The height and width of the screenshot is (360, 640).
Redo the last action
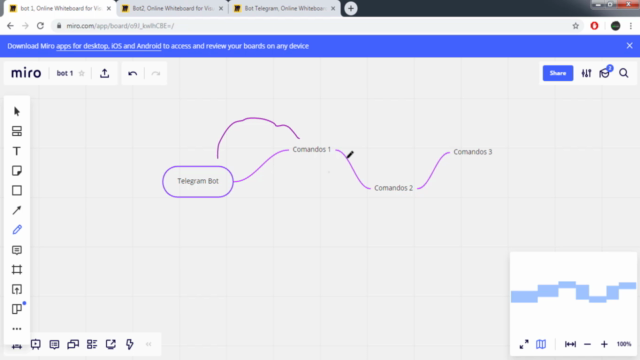156,73
